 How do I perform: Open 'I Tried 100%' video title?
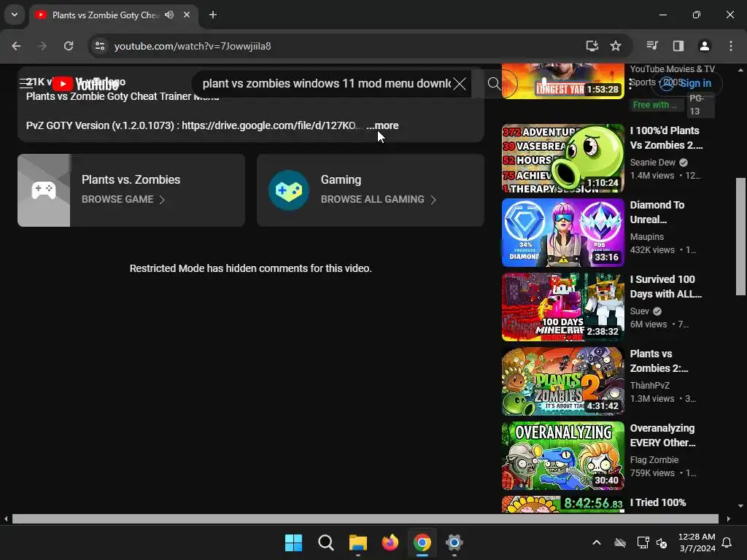[658, 502]
